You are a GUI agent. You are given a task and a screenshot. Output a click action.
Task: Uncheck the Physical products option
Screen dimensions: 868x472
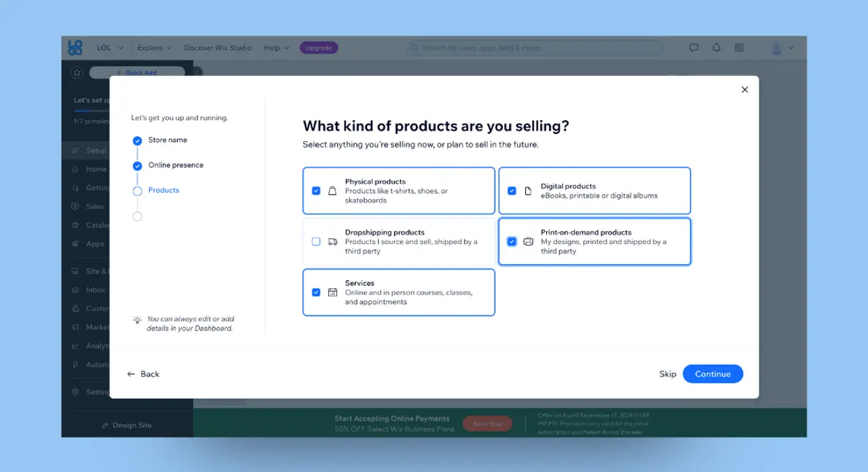[x=316, y=190]
